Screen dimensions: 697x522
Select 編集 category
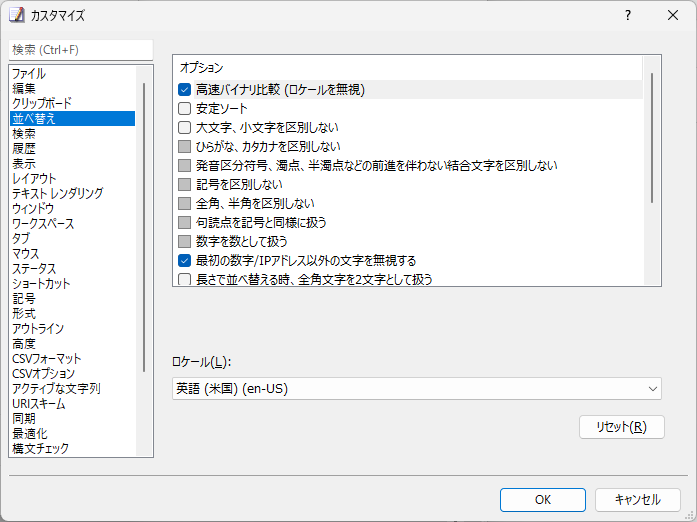click(72, 88)
